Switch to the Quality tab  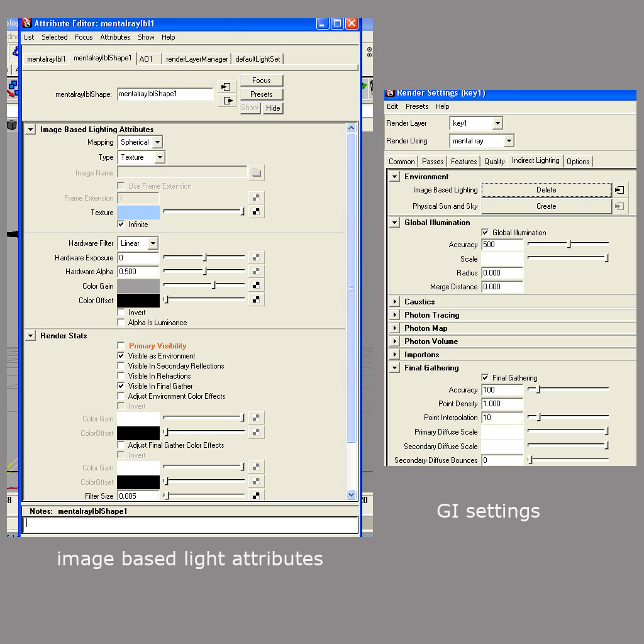tap(494, 161)
